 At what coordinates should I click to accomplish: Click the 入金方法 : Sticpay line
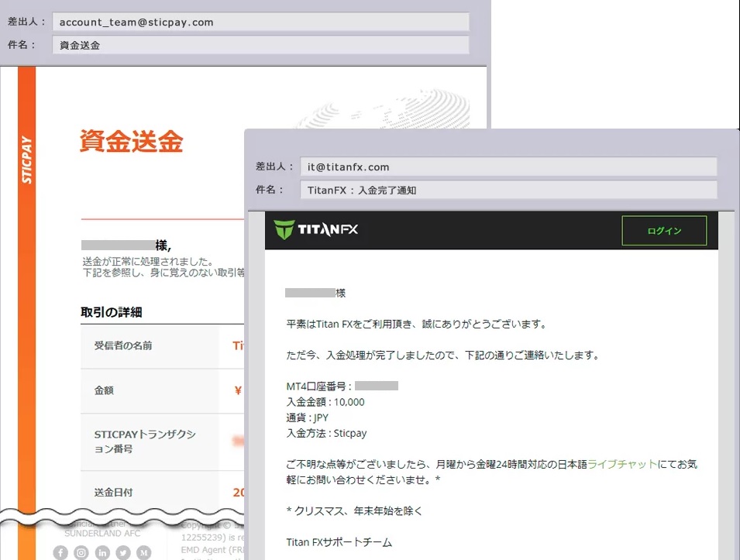pyautogui.click(x=326, y=433)
